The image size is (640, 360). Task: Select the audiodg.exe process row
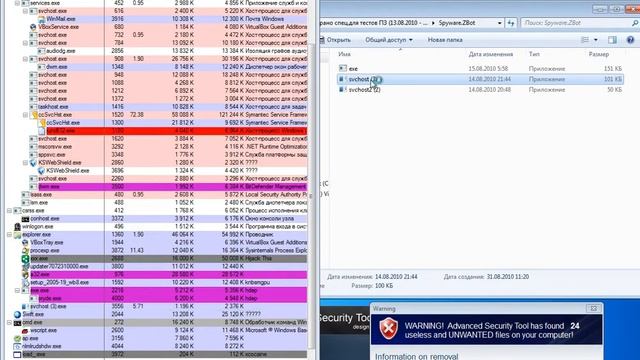[x=172, y=51]
